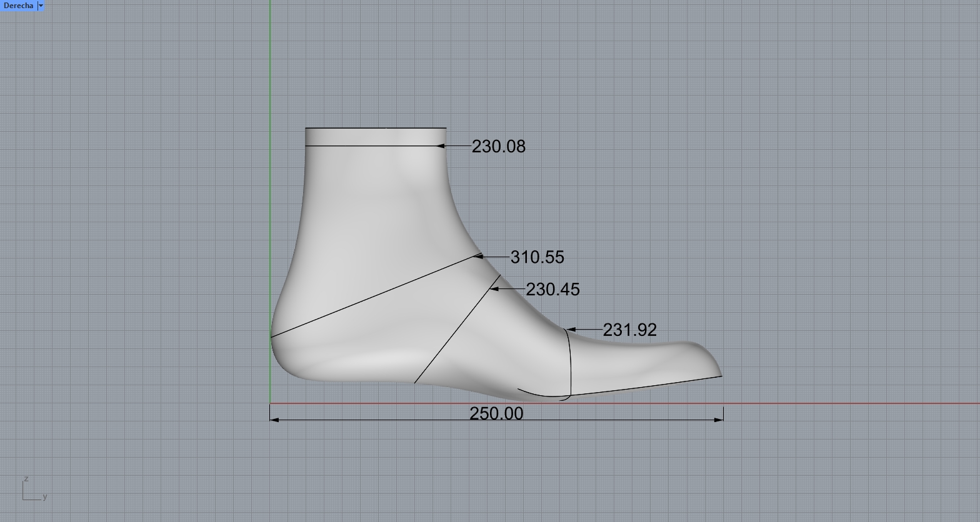Select the long diagonal heel girth curve

coord(375,296)
